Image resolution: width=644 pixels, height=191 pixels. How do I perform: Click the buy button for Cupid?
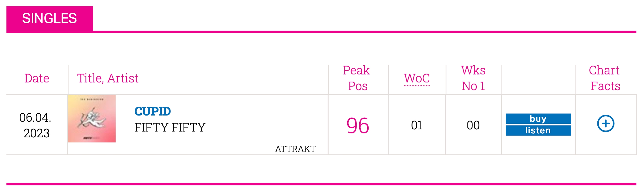coord(538,118)
